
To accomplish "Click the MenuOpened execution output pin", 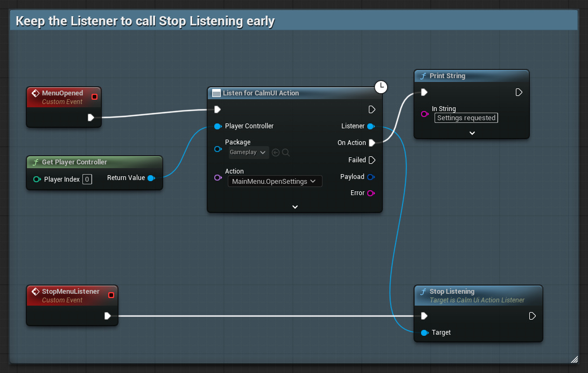I will click(x=91, y=118).
